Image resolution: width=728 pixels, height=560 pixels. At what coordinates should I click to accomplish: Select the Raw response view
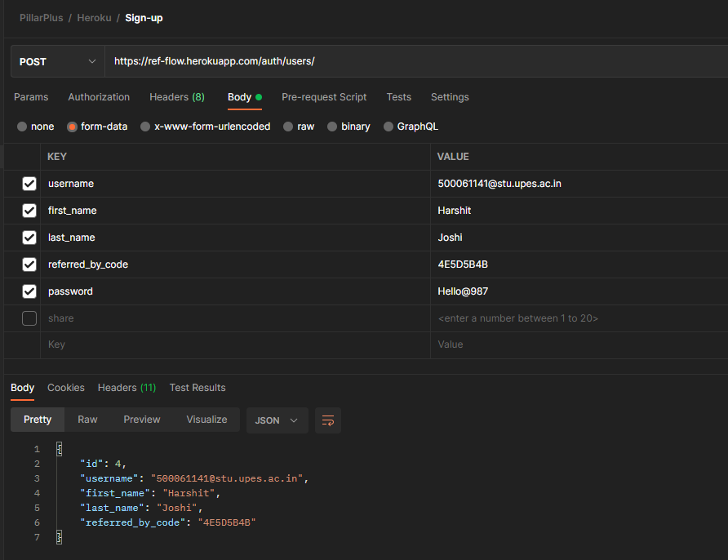click(x=87, y=420)
